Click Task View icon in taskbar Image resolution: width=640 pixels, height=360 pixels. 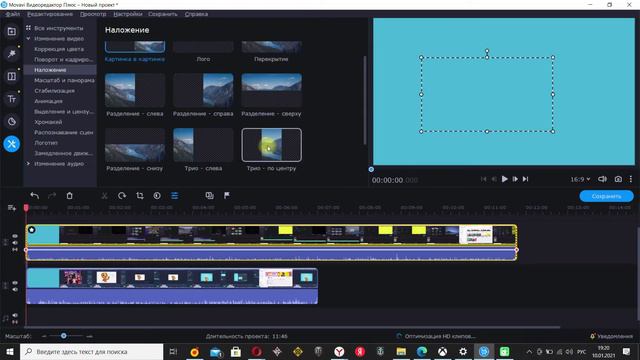click(x=173, y=351)
